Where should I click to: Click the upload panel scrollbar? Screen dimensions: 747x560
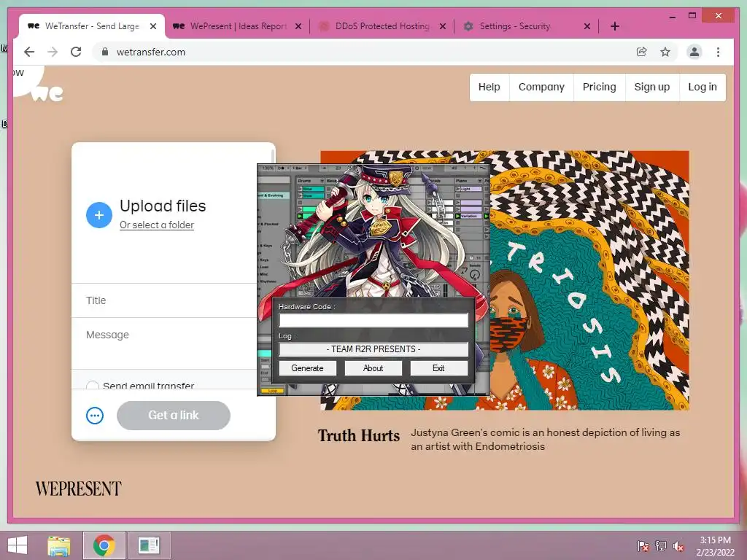point(273,157)
